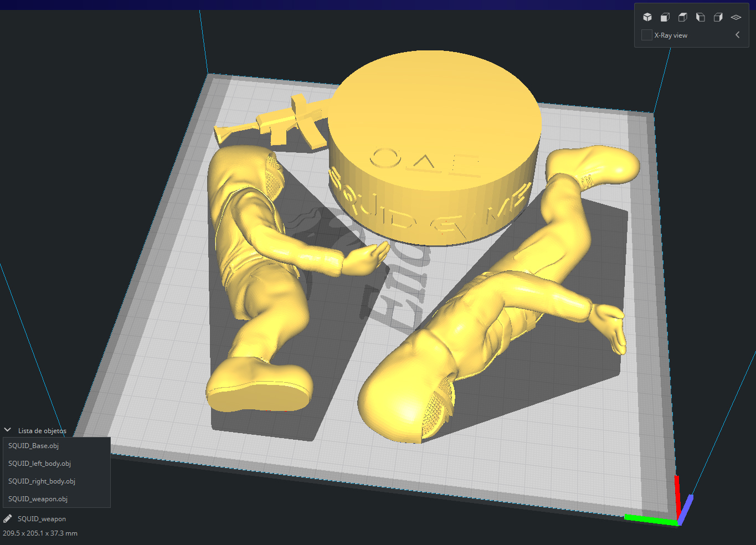Click the pencil icon beside SQUID_weapon
756x545 pixels.
tap(8, 519)
